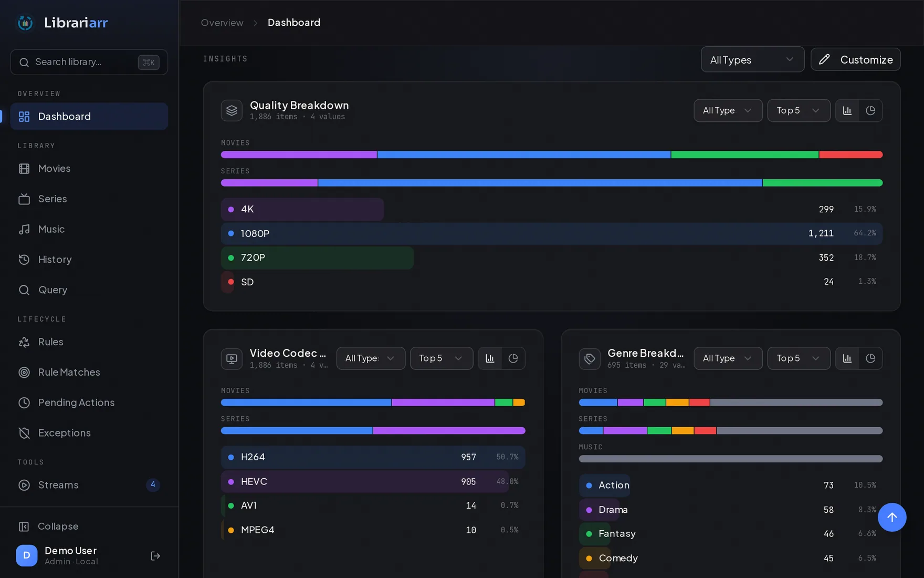Click the logout icon beside Demo User

point(155,556)
